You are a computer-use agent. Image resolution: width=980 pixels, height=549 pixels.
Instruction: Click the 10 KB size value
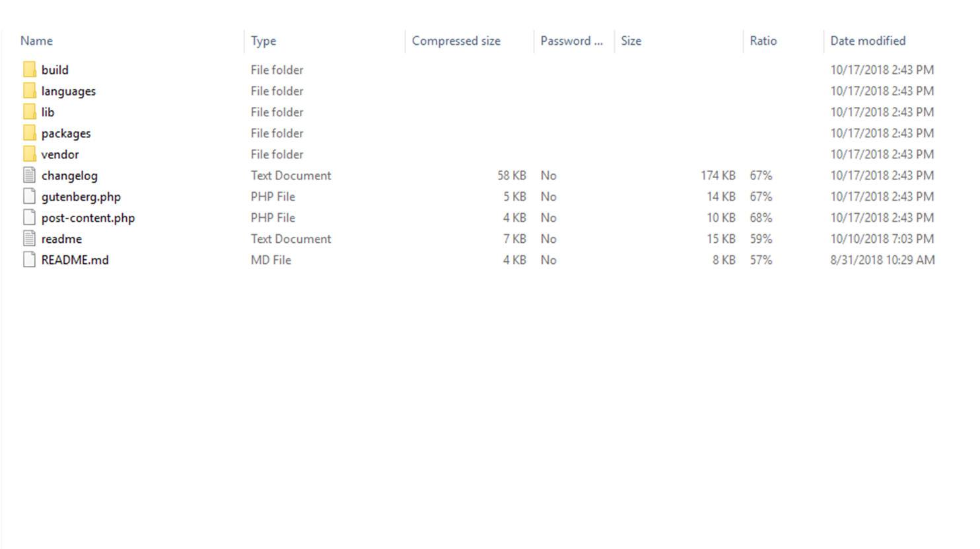(x=721, y=218)
